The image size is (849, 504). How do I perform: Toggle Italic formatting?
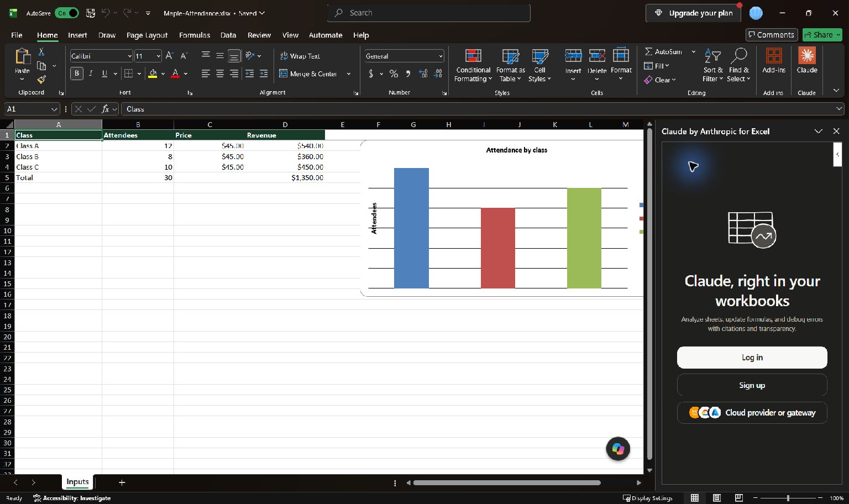pyautogui.click(x=90, y=73)
